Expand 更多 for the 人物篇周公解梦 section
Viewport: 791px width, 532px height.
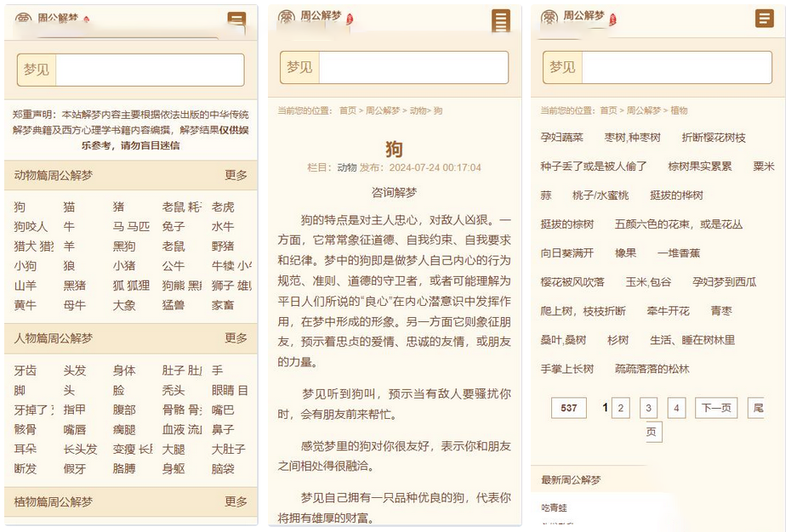click(x=236, y=338)
